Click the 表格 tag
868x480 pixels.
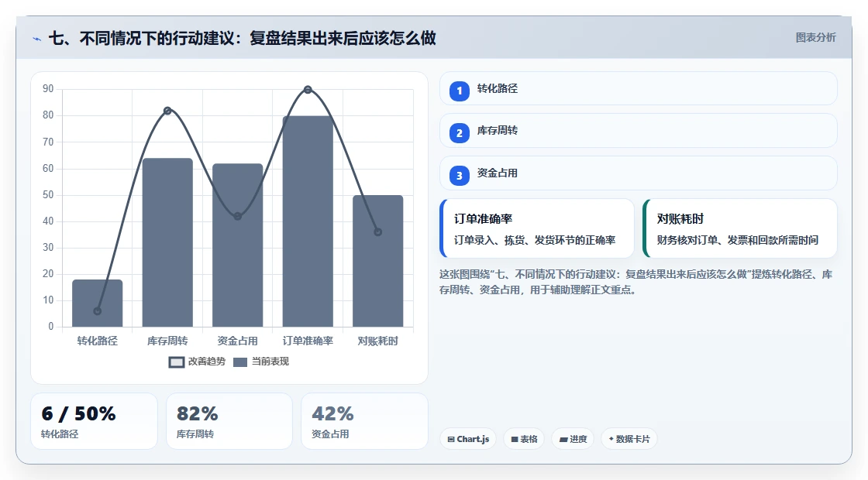pyautogui.click(x=524, y=439)
